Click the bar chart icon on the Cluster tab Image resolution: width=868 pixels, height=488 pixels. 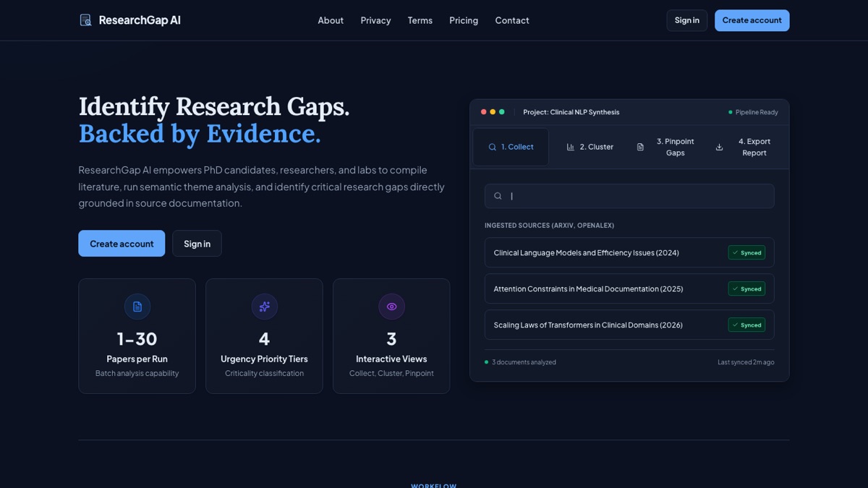(571, 147)
